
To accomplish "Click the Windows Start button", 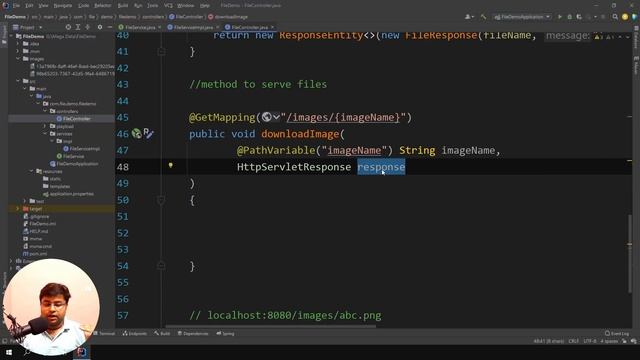I will pyautogui.click(x=9, y=352).
